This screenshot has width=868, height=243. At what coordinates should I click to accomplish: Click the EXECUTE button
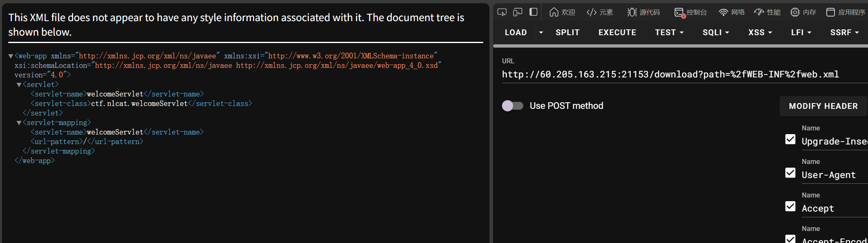(617, 32)
